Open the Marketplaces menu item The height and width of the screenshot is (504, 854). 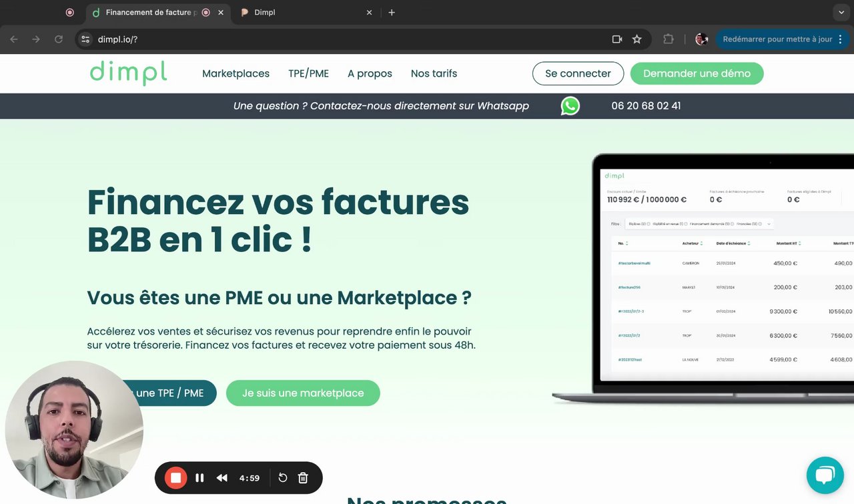pos(236,73)
